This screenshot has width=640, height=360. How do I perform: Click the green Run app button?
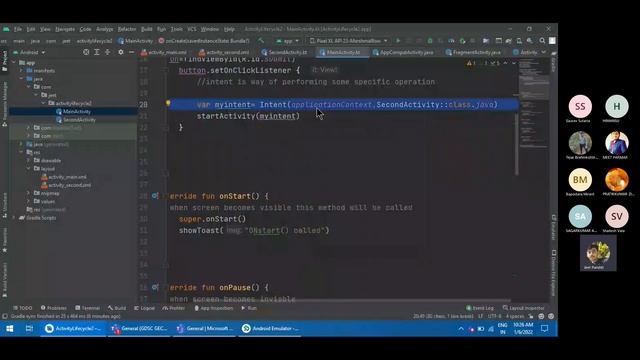(398, 41)
